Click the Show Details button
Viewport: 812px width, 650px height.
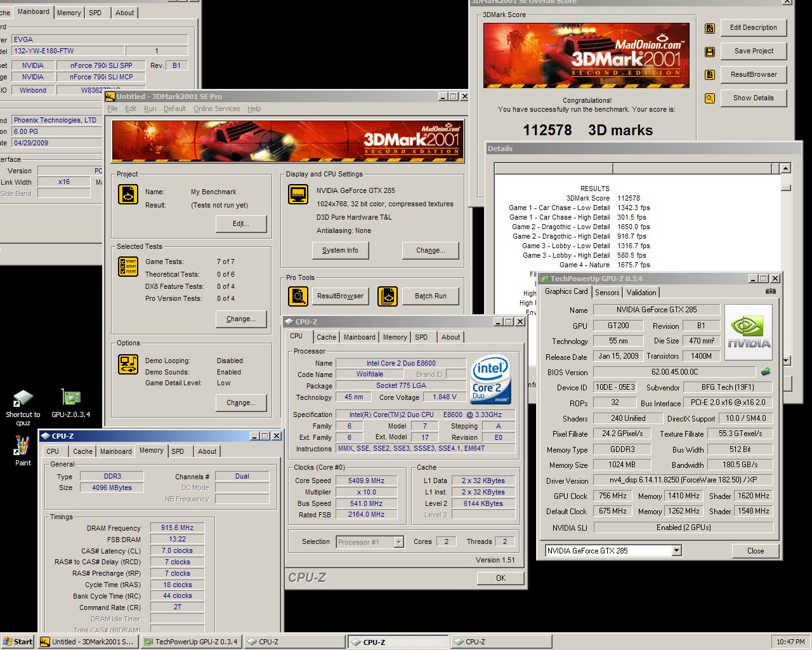pos(753,98)
